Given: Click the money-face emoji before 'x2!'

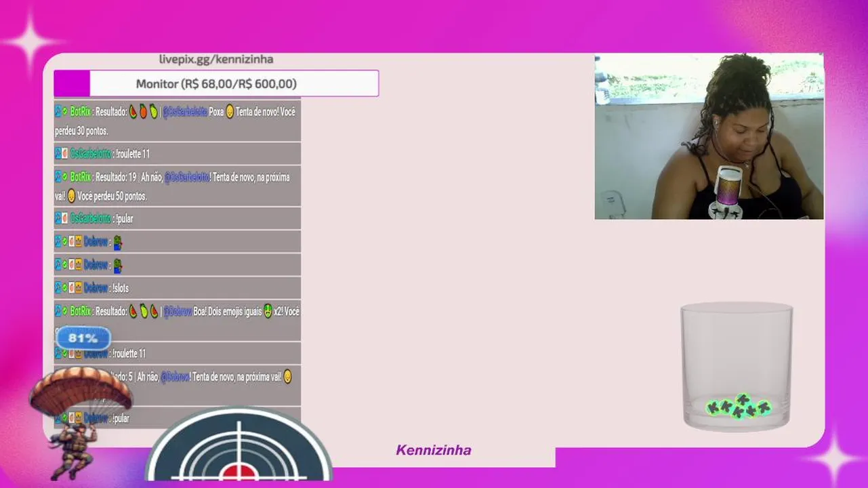Looking at the screenshot, I should tap(268, 312).
